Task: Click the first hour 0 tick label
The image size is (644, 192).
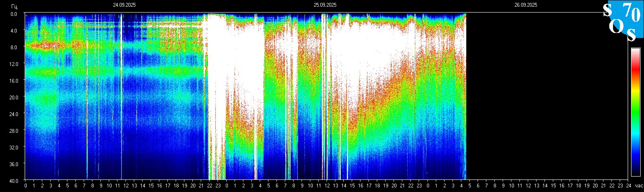Action: point(26,186)
